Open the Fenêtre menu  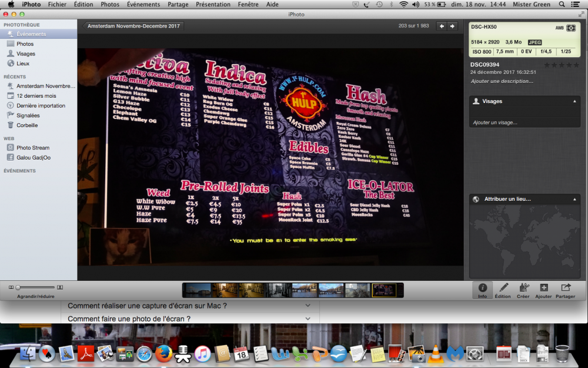248,5
